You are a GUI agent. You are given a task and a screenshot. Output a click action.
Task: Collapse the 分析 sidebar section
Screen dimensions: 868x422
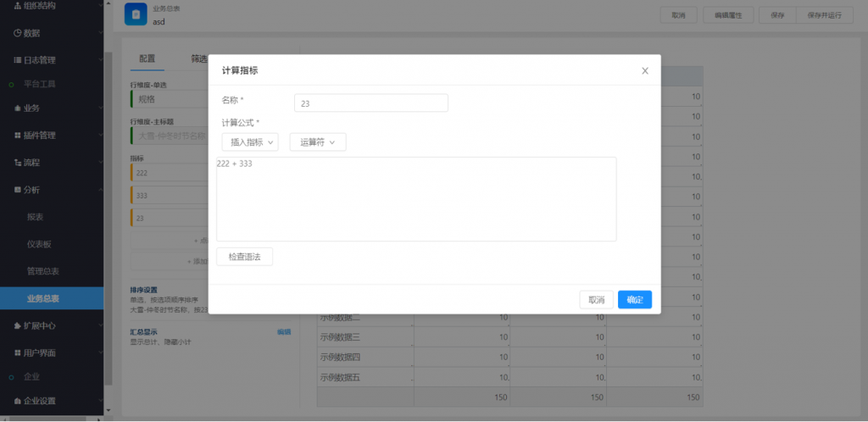99,189
